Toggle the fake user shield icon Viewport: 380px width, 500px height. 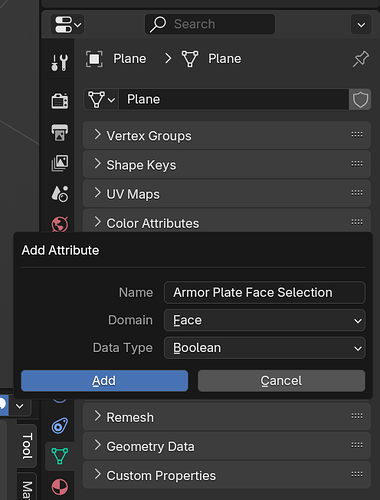coord(360,99)
